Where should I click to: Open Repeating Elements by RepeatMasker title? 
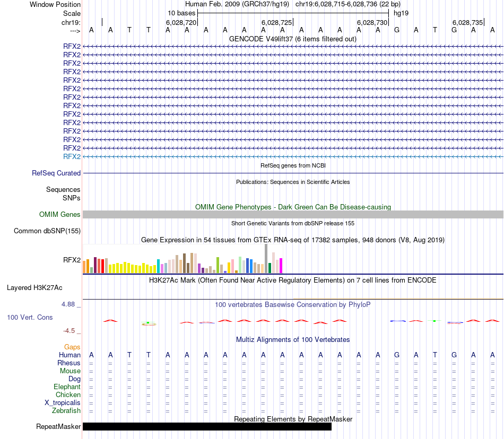point(293,419)
